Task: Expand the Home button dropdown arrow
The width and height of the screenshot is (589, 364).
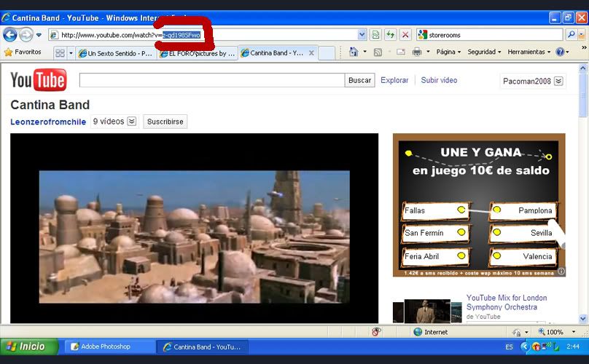Action: pos(364,52)
